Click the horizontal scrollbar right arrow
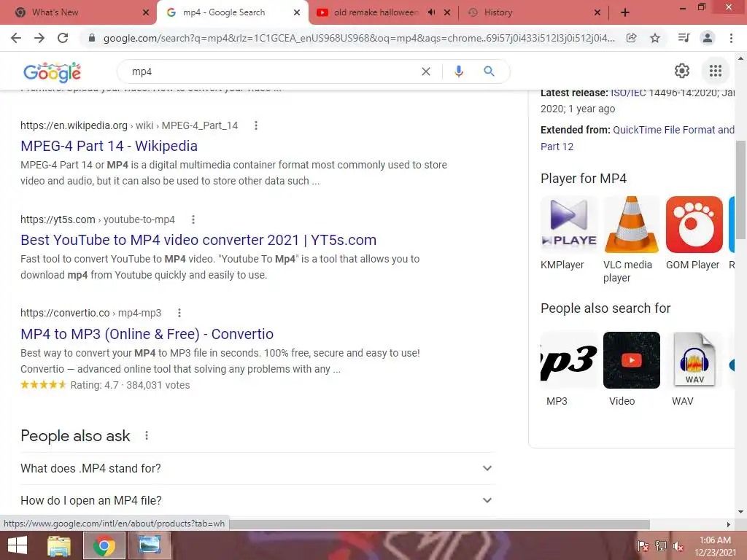This screenshot has width=747, height=560. tap(729, 524)
